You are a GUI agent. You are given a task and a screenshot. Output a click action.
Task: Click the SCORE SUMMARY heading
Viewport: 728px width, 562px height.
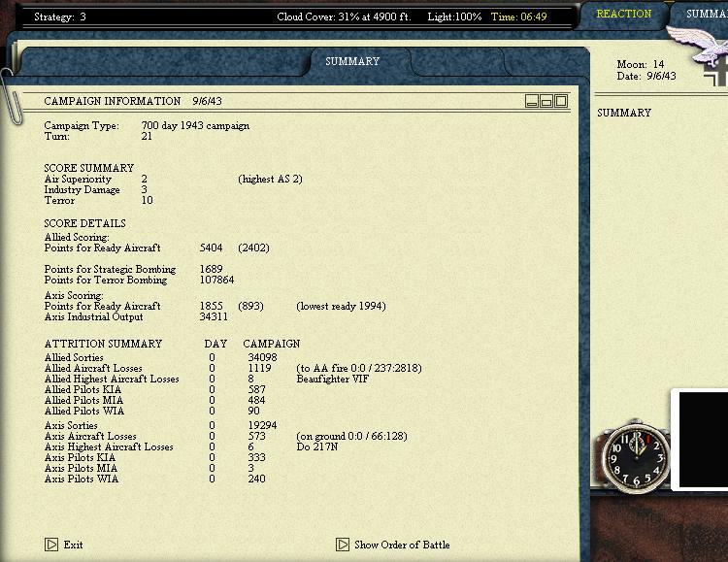tap(89, 168)
